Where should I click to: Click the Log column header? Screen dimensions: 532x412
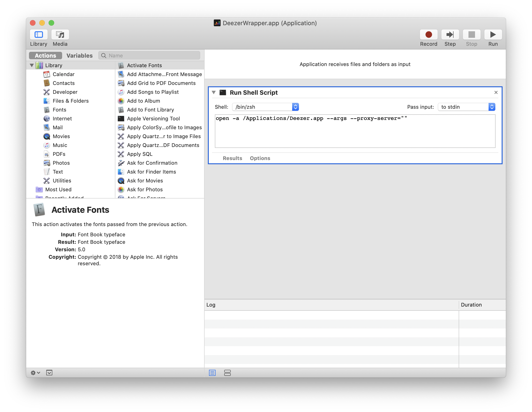click(x=332, y=305)
